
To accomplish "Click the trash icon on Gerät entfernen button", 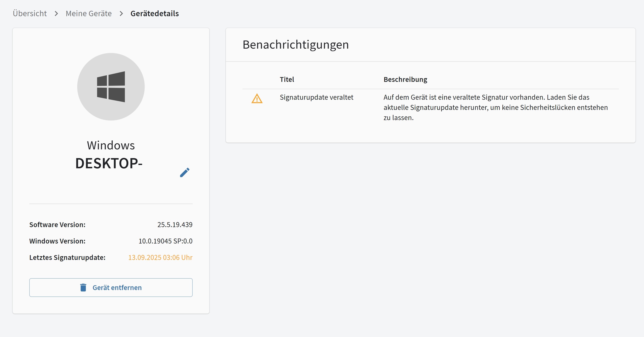I will pos(83,288).
